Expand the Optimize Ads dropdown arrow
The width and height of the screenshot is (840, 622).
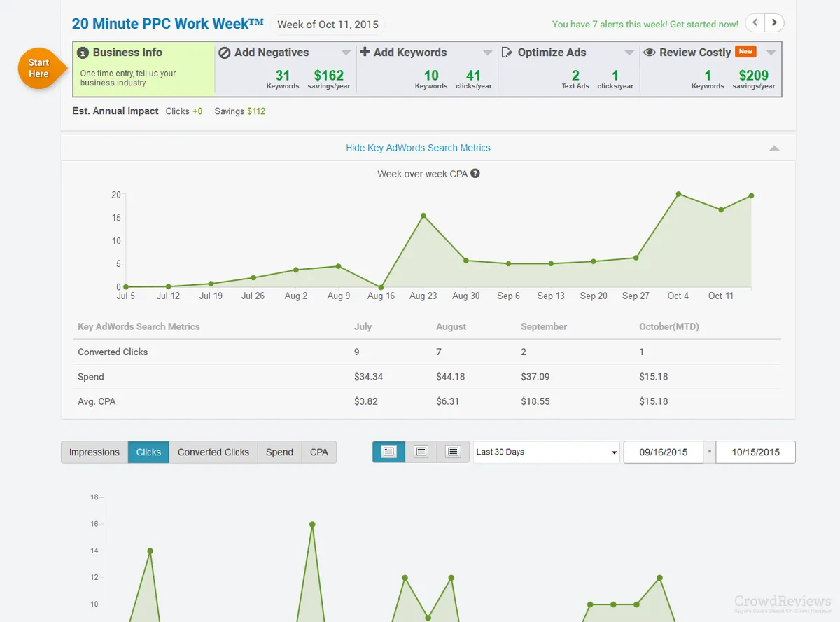pos(629,53)
